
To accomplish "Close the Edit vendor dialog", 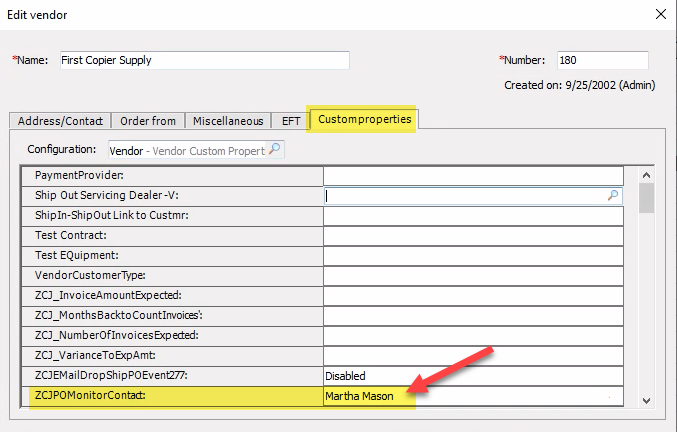I will click(x=661, y=14).
